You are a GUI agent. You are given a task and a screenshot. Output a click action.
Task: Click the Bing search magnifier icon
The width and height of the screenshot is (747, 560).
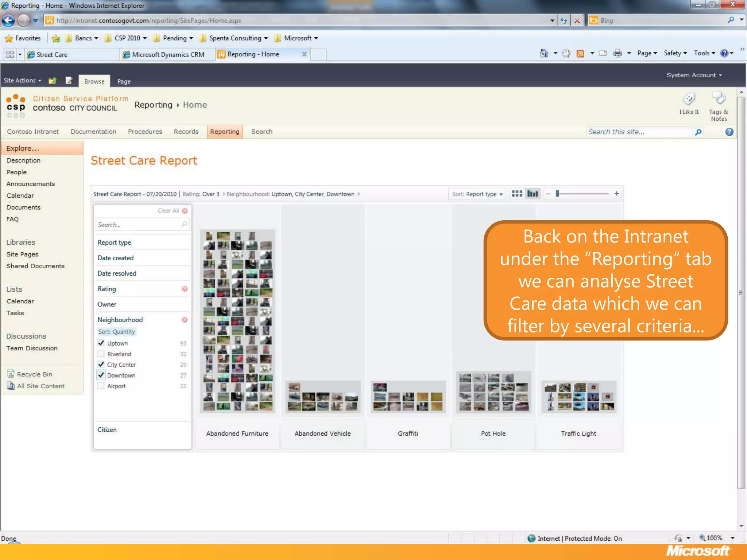[731, 20]
